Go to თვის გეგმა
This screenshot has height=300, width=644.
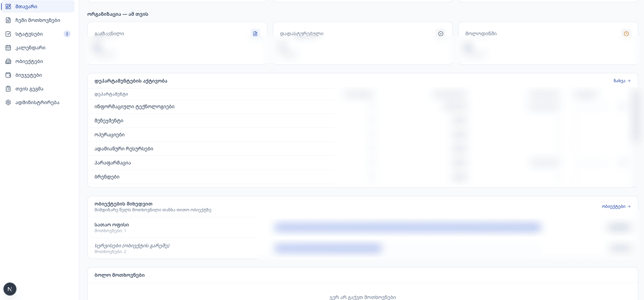click(38, 89)
